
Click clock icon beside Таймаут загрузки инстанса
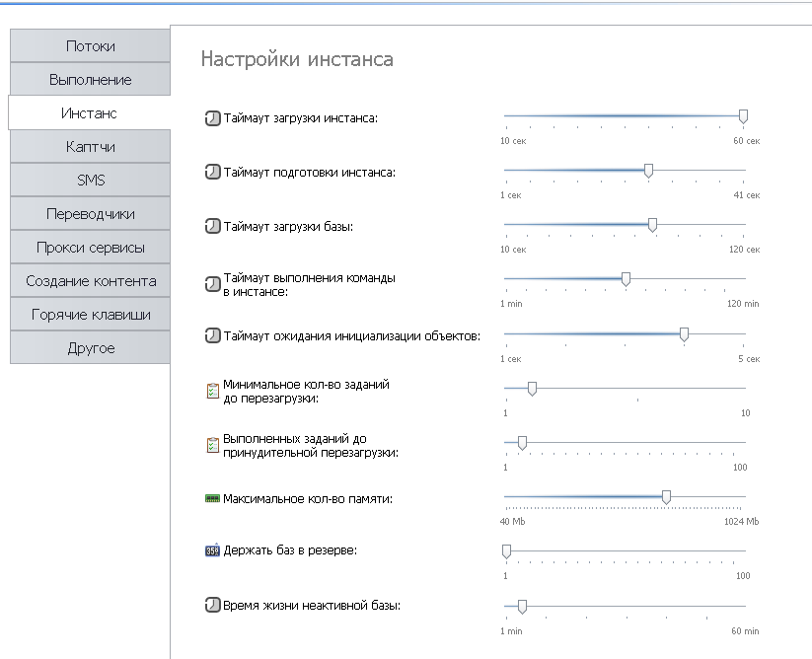[212, 118]
